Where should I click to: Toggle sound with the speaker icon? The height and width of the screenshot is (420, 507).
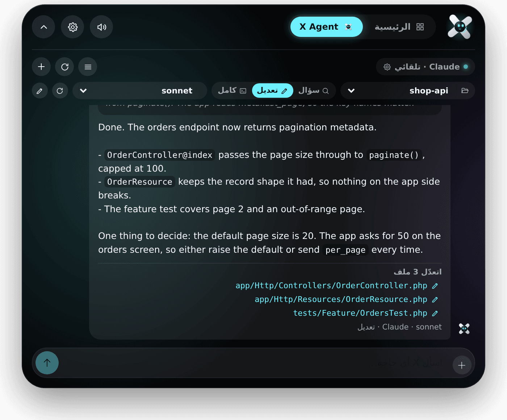point(101,27)
